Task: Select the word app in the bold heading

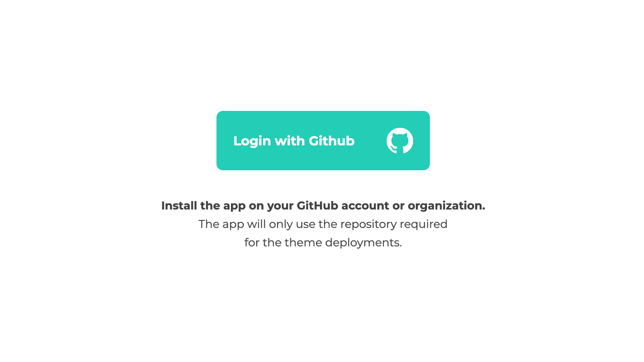Action: click(234, 206)
